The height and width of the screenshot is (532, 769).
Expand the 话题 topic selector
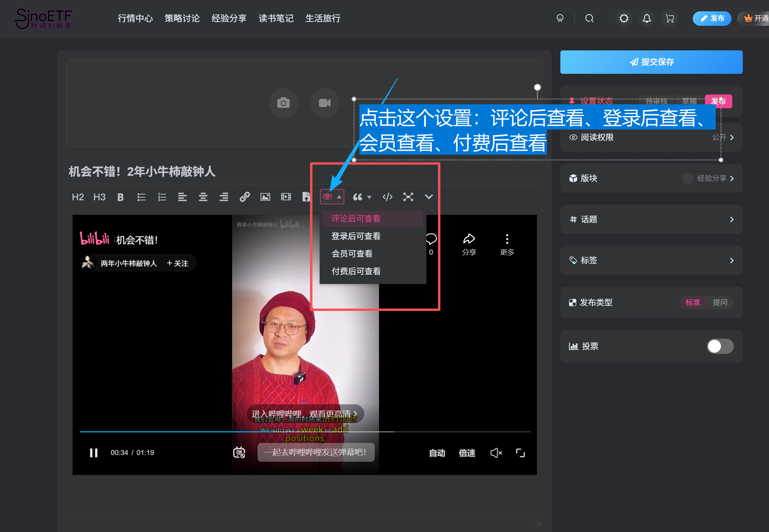[x=731, y=220]
